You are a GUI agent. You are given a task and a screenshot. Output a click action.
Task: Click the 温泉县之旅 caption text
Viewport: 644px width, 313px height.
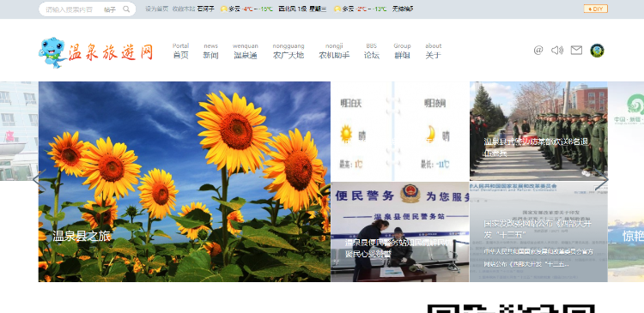click(x=82, y=236)
